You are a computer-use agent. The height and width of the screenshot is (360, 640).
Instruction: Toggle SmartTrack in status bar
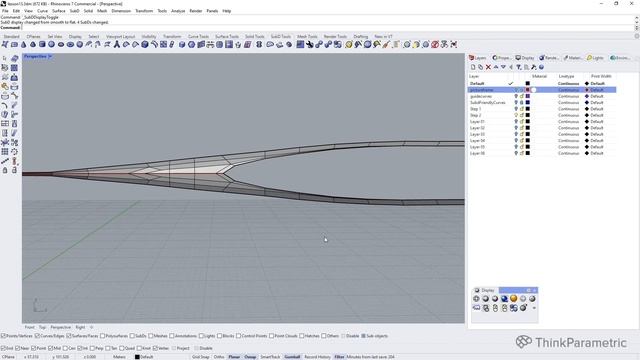(x=270, y=357)
